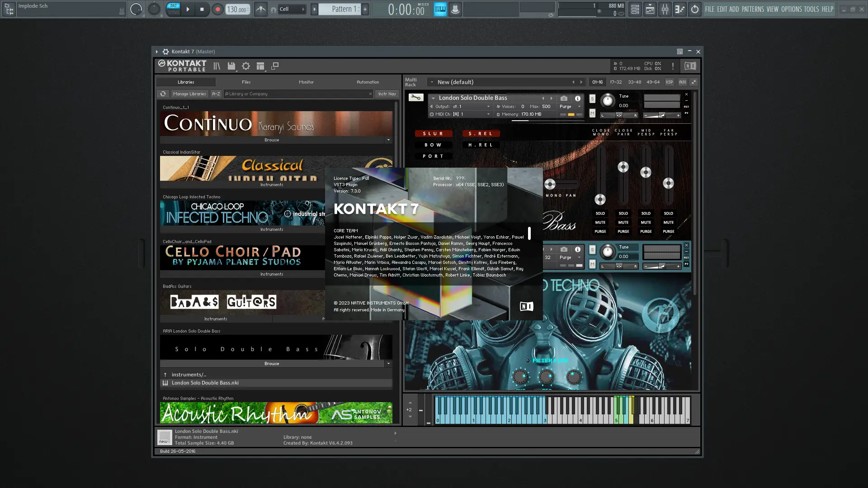Open Continuo Browse dropdown arrow
This screenshot has width=868, height=488.
click(388, 140)
